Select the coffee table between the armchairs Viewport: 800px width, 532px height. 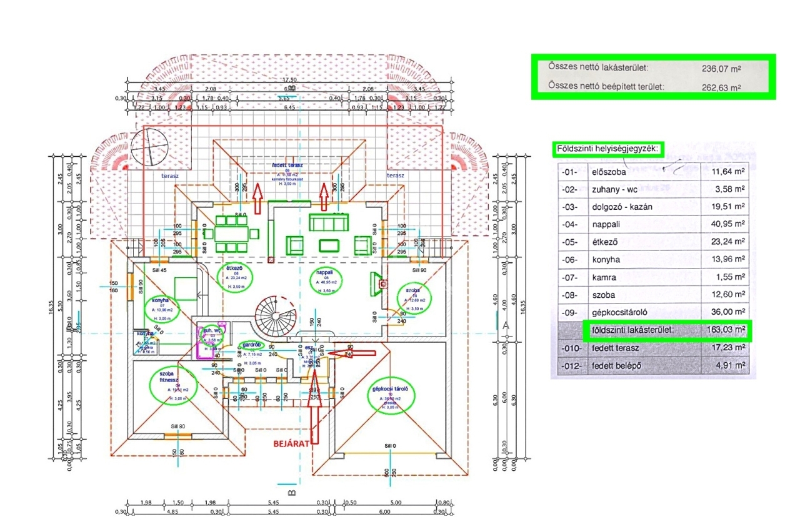327,244
